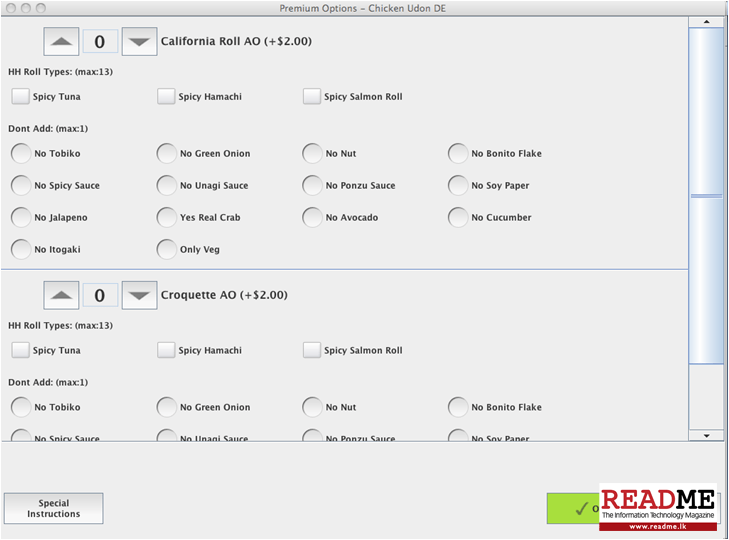Decrease Croquette AO quantity with down arrow
Image resolution: width=729 pixels, height=540 pixels.
click(x=139, y=295)
